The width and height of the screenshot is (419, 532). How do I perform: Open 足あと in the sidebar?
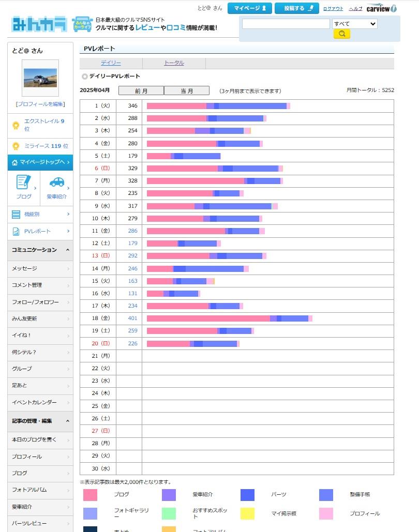pos(40,386)
